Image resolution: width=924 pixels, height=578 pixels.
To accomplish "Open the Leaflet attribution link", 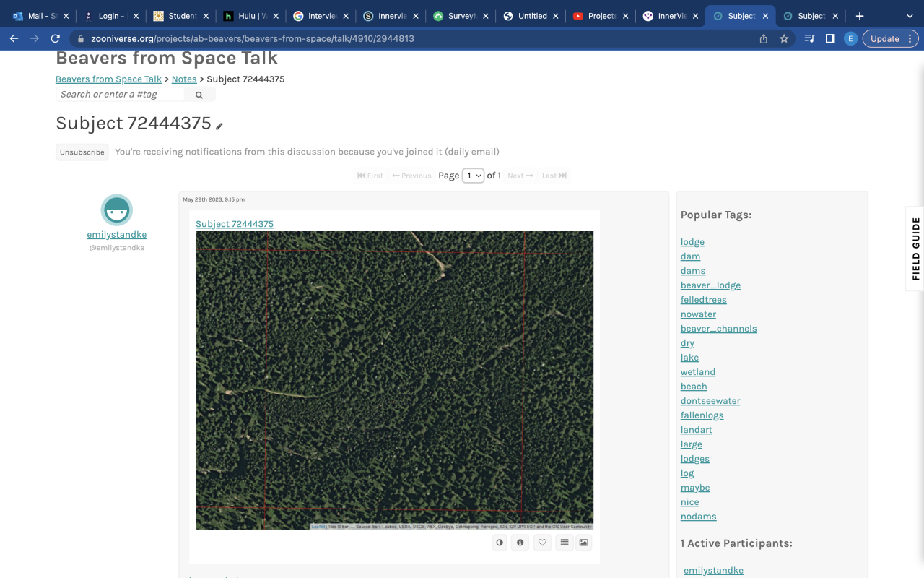I will [x=318, y=527].
